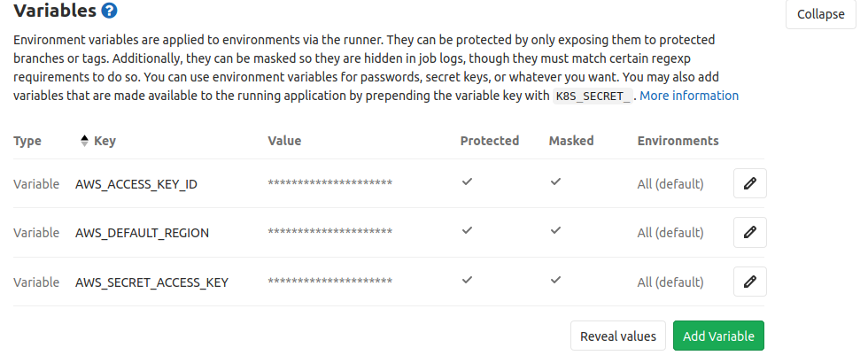Click Masked checkmark for AWS_ACCESS_KEY_ID
Screen dimensions: 868x363
click(555, 181)
